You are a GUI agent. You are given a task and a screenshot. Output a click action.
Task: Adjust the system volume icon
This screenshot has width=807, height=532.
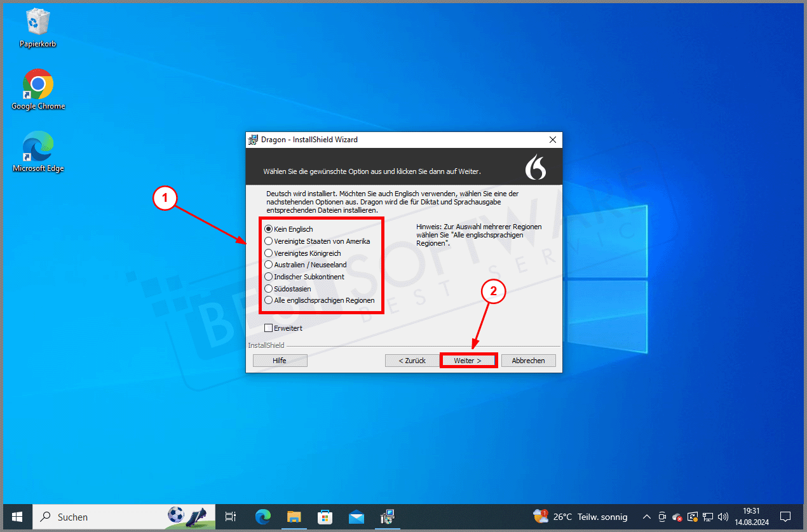(x=722, y=517)
